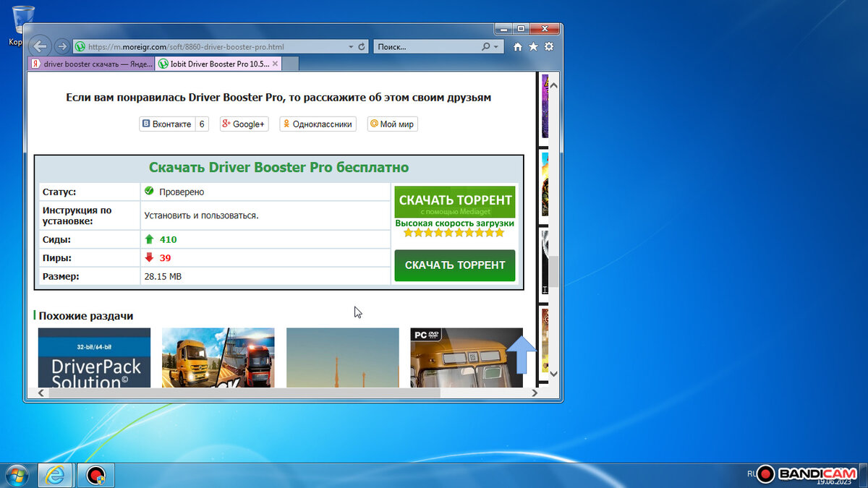This screenshot has height=488, width=868.
Task: Expand the address bar dropdown arrow
Action: pyautogui.click(x=350, y=46)
